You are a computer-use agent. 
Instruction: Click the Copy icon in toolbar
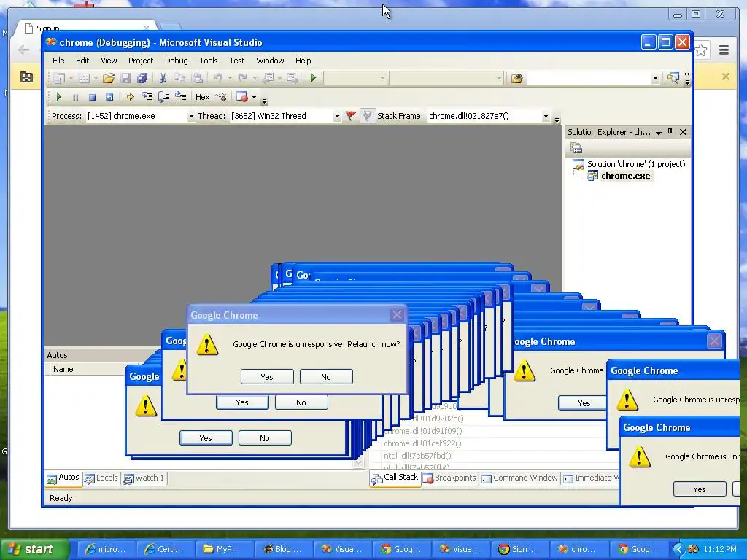point(179,78)
